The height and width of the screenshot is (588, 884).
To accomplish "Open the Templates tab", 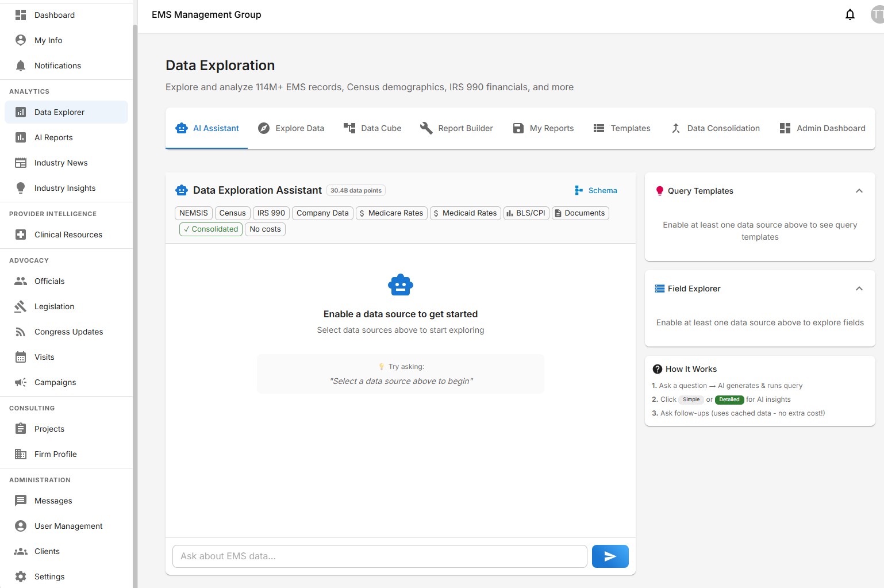I will (x=622, y=128).
